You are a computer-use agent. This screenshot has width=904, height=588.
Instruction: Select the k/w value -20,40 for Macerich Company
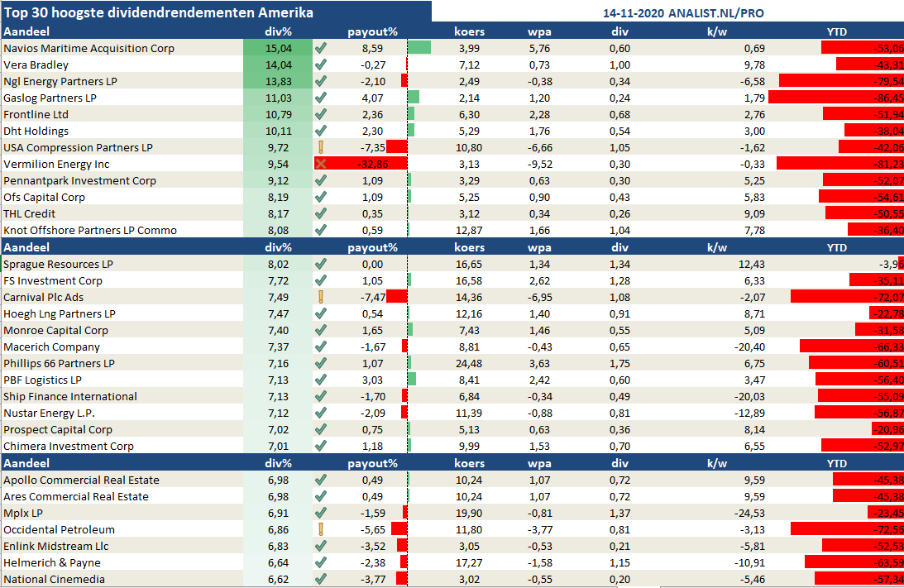point(749,347)
